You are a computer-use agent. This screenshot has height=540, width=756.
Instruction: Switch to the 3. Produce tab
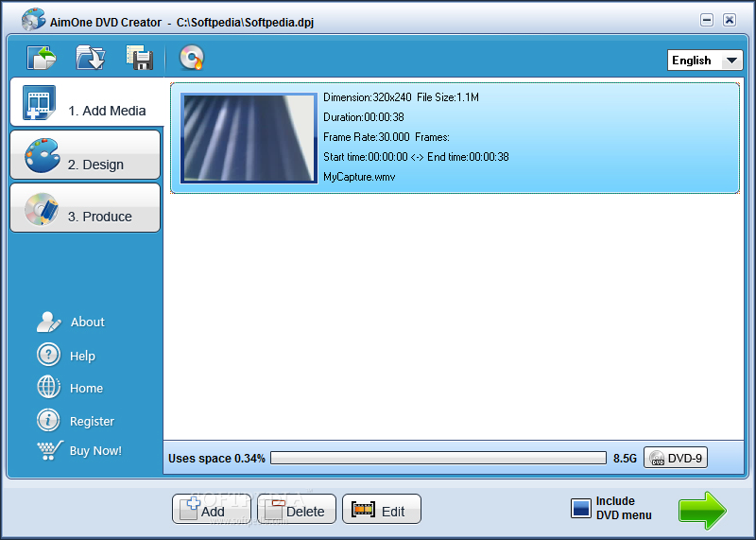85,207
